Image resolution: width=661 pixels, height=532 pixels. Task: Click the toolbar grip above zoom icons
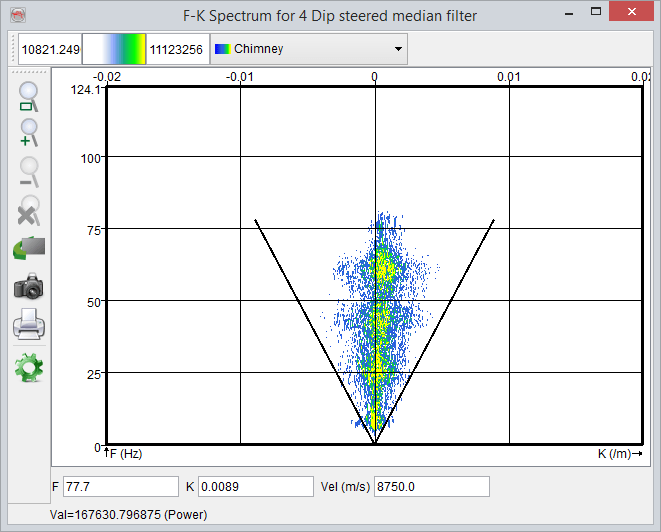click(29, 72)
